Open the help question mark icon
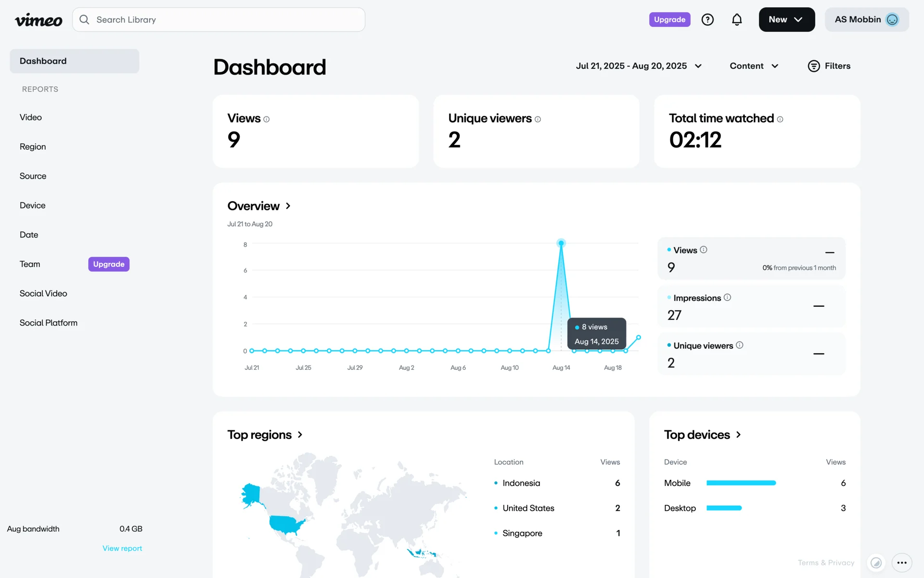Screen dimensions: 924x578 [x=707, y=20]
